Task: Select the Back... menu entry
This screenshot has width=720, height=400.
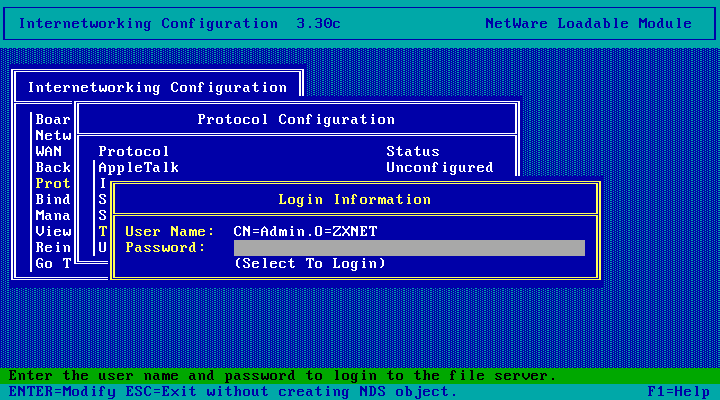Action: pos(53,168)
